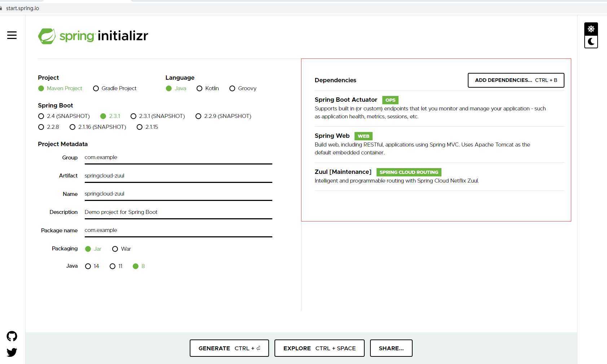Set packaging to Jar
The height and width of the screenshot is (364, 607).
point(93,249)
